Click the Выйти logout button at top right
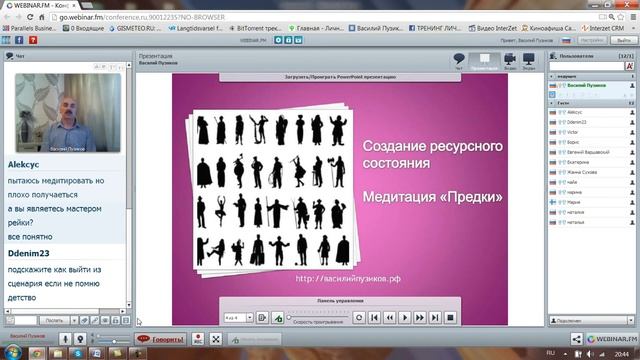The height and width of the screenshot is (360, 640). pyautogui.click(x=624, y=40)
